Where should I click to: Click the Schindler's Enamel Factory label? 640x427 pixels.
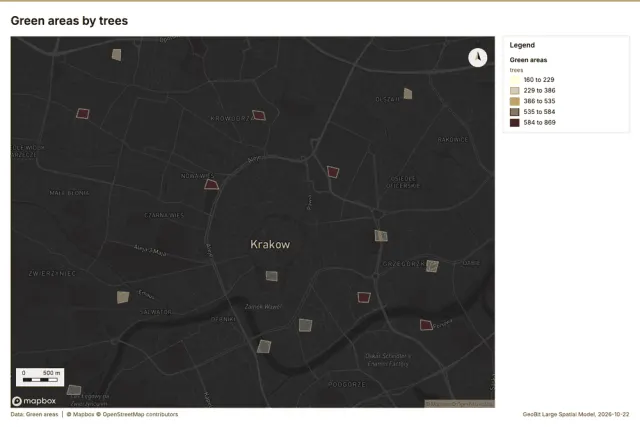point(388,360)
